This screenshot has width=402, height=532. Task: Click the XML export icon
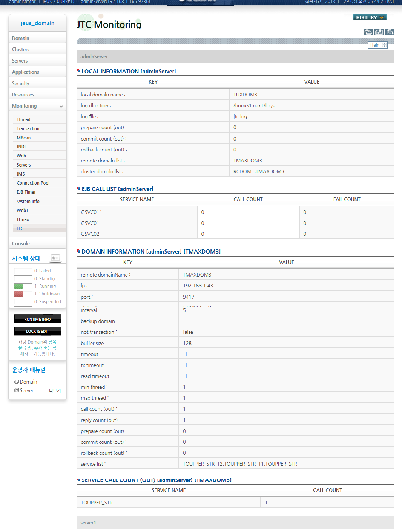point(379,32)
